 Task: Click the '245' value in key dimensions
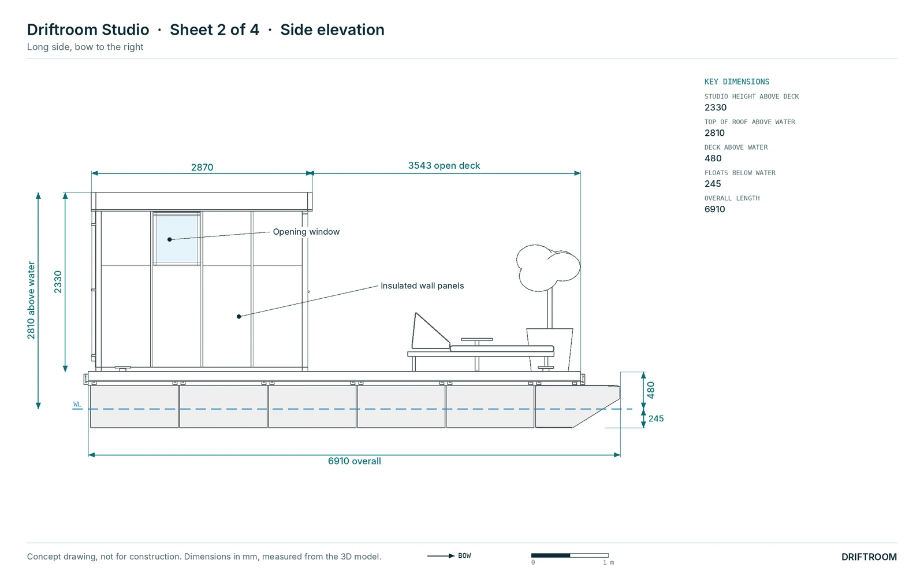[x=713, y=184]
